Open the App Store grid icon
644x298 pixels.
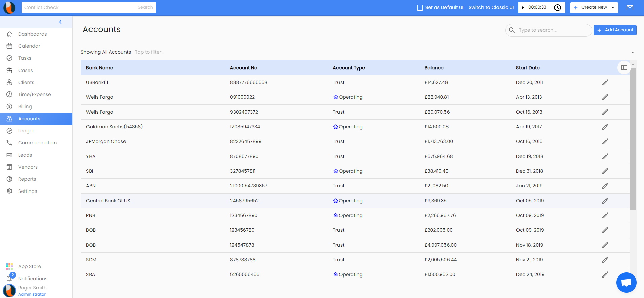click(9, 266)
